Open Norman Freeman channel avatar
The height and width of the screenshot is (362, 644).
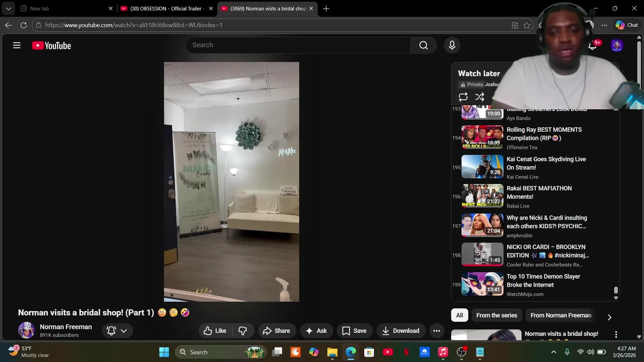[26, 330]
